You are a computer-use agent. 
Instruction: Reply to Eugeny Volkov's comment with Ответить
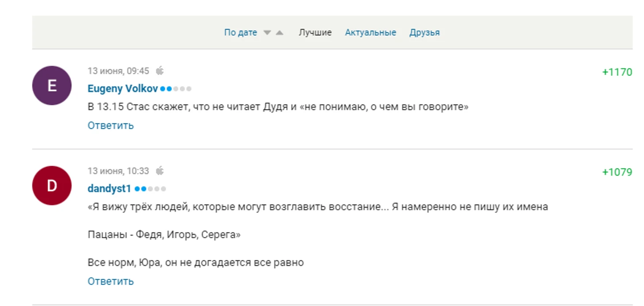click(111, 126)
